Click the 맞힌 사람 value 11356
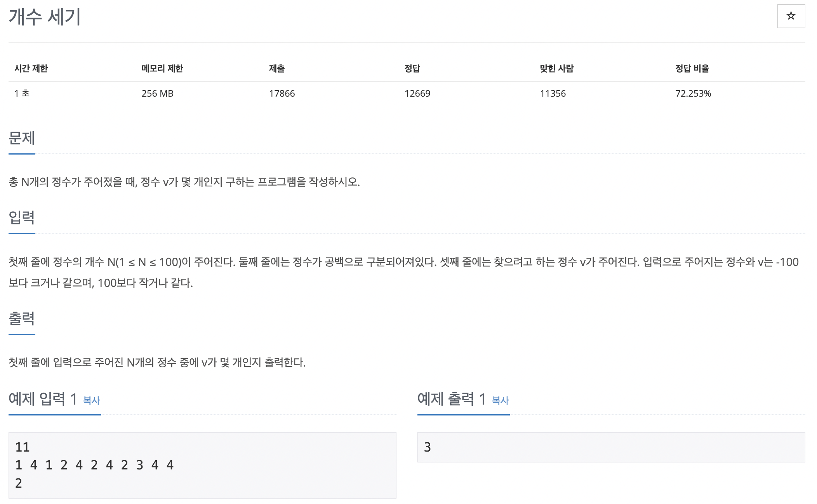This screenshot has width=817, height=504. tap(553, 94)
